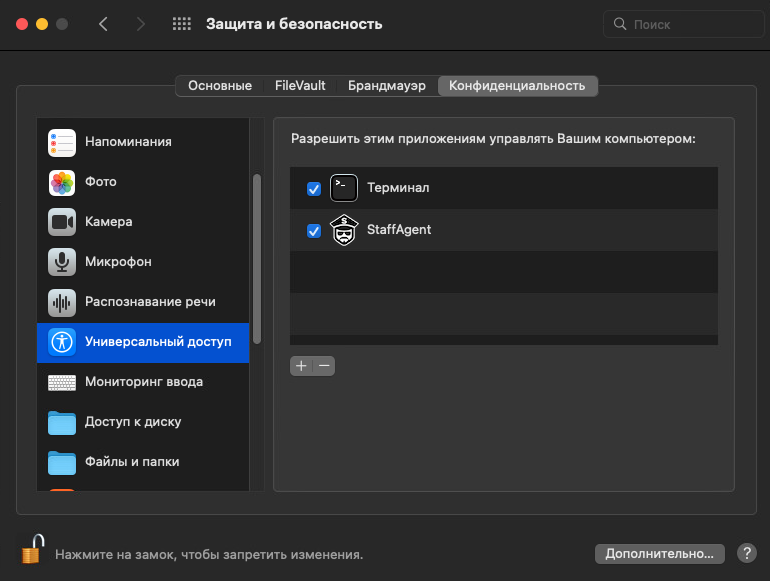Switch to the Брандмауэр tab
The height and width of the screenshot is (581, 770).
[386, 86]
